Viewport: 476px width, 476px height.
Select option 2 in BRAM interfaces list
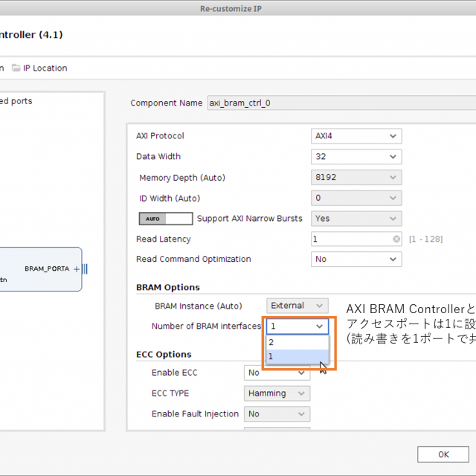[297, 343]
